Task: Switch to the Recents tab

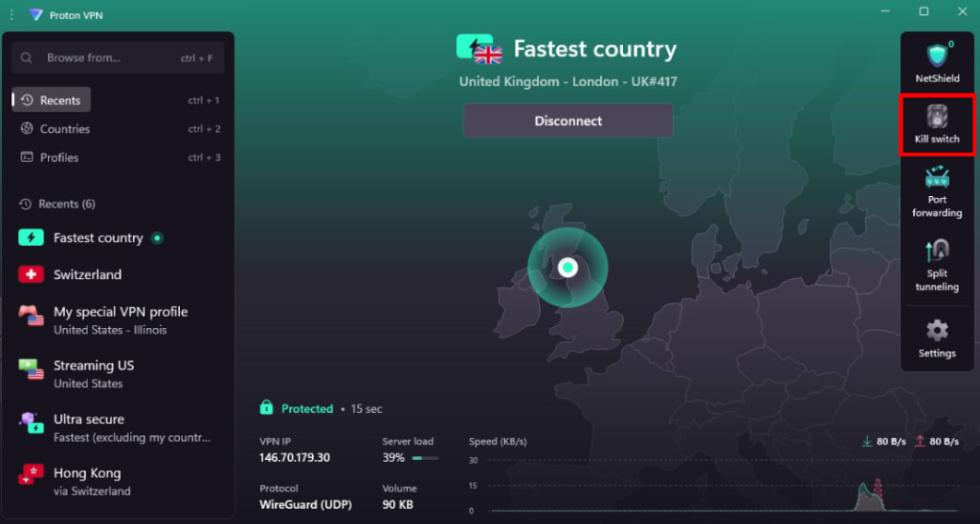Action: [x=51, y=100]
